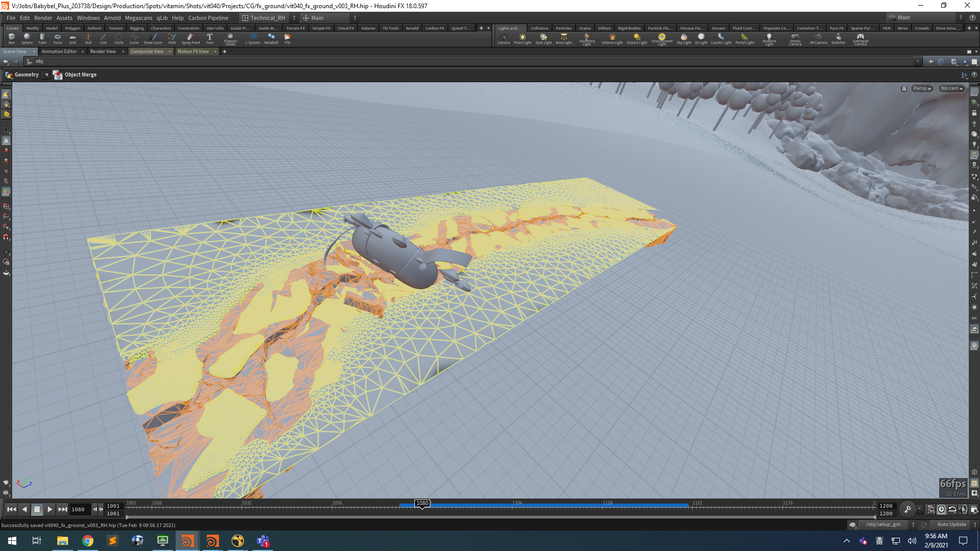Open the Carbon Pipeline menu
The height and width of the screenshot is (551, 980).
pos(208,18)
